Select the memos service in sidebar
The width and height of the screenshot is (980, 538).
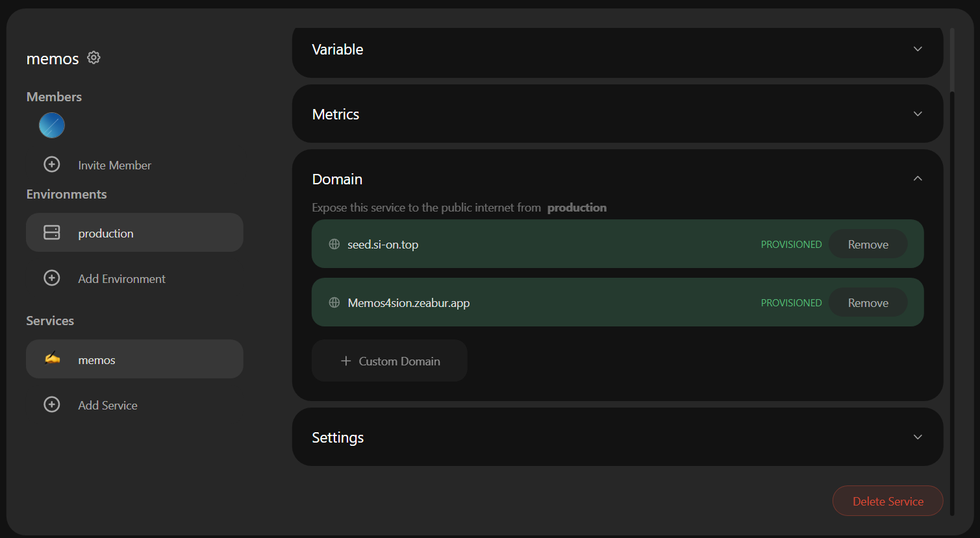[134, 360]
